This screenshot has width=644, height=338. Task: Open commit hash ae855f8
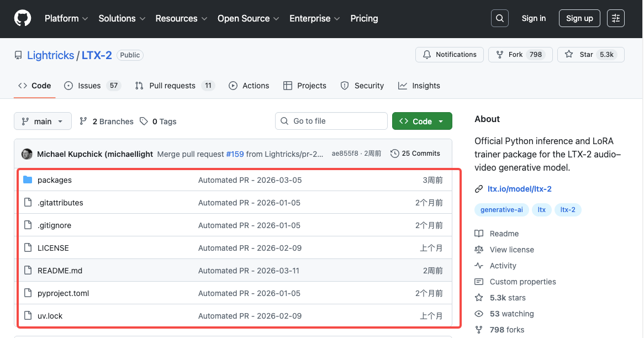[345, 154]
